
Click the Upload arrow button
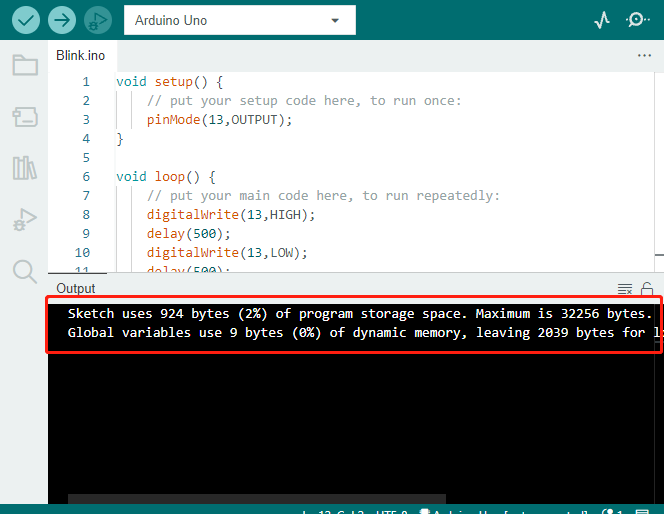click(62, 20)
